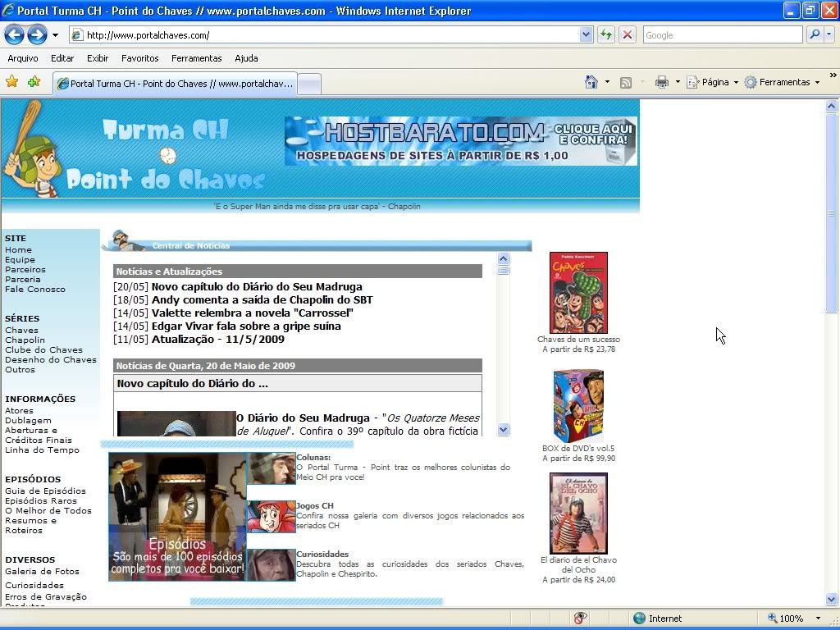Open search provider options dropdown
Viewport: 840px width, 630px height.
[x=829, y=35]
